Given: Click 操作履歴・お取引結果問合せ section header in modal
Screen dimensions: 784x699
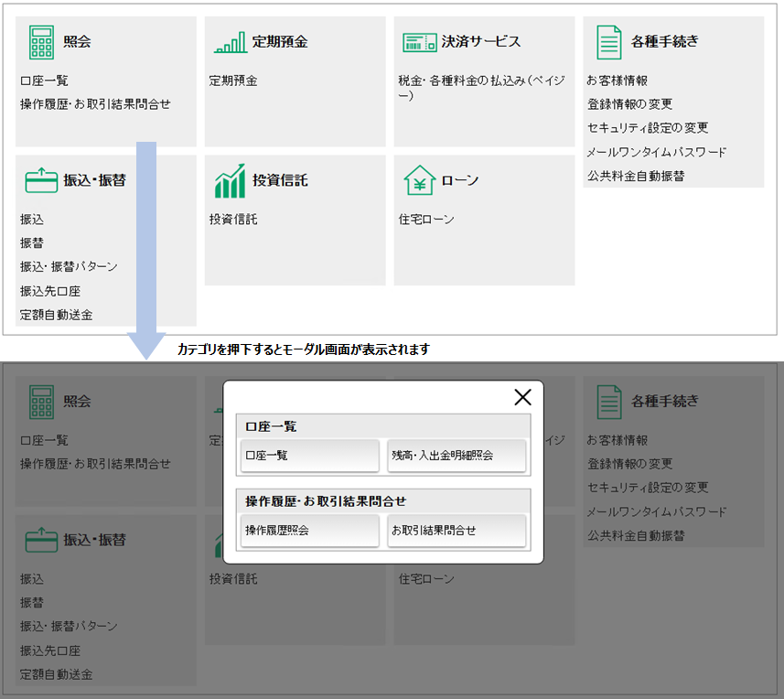Looking at the screenshot, I should point(326,501).
